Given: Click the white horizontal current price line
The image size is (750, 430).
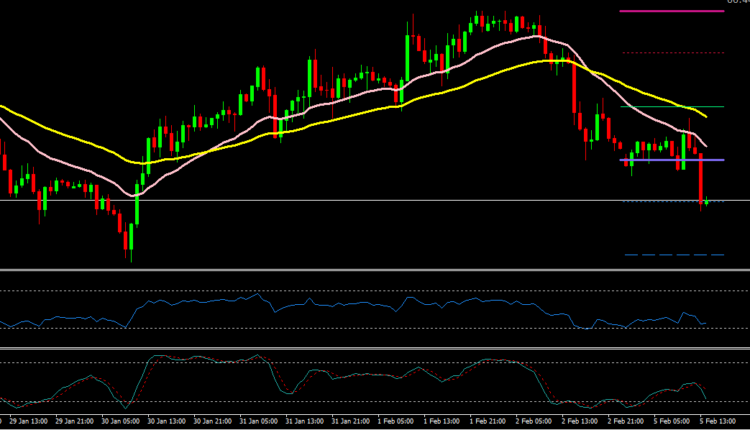Looking at the screenshot, I should pyautogui.click(x=300, y=201).
